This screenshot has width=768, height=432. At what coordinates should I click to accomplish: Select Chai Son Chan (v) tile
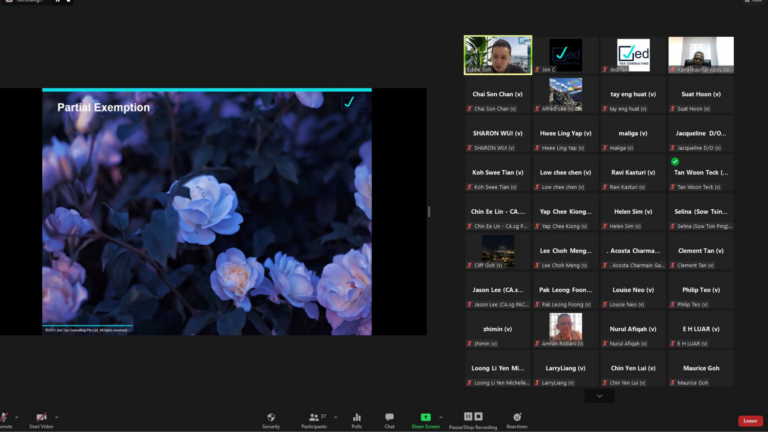tap(498, 94)
